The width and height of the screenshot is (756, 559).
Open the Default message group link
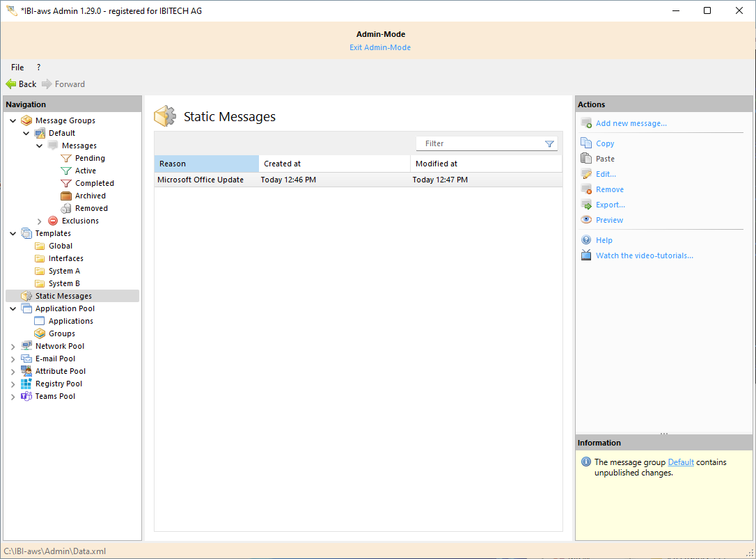point(680,462)
